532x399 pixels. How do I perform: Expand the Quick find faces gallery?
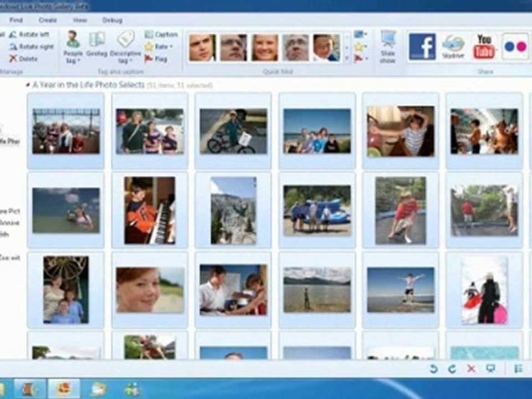(x=347, y=59)
